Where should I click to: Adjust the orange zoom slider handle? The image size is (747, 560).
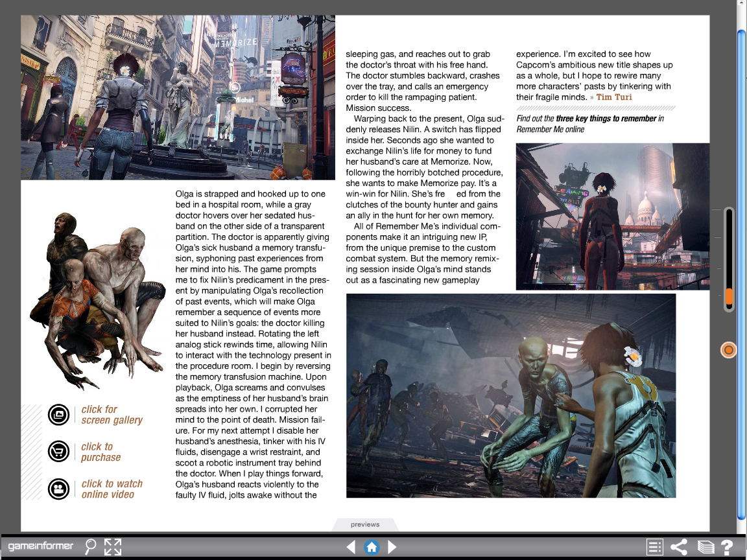[729, 296]
